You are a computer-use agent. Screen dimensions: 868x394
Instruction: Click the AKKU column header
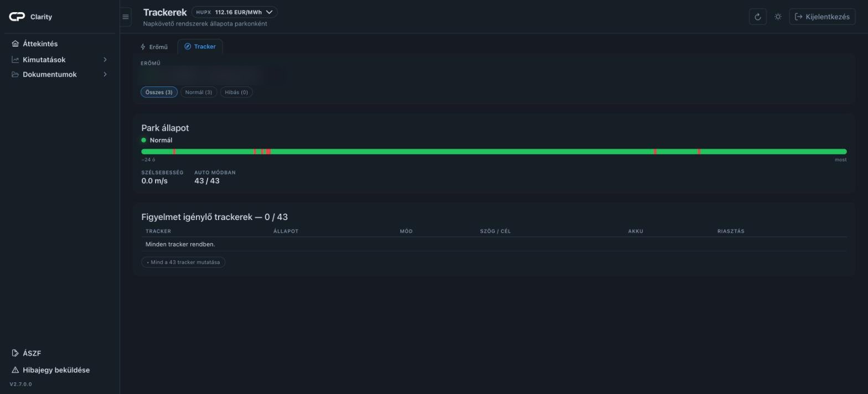pos(635,231)
